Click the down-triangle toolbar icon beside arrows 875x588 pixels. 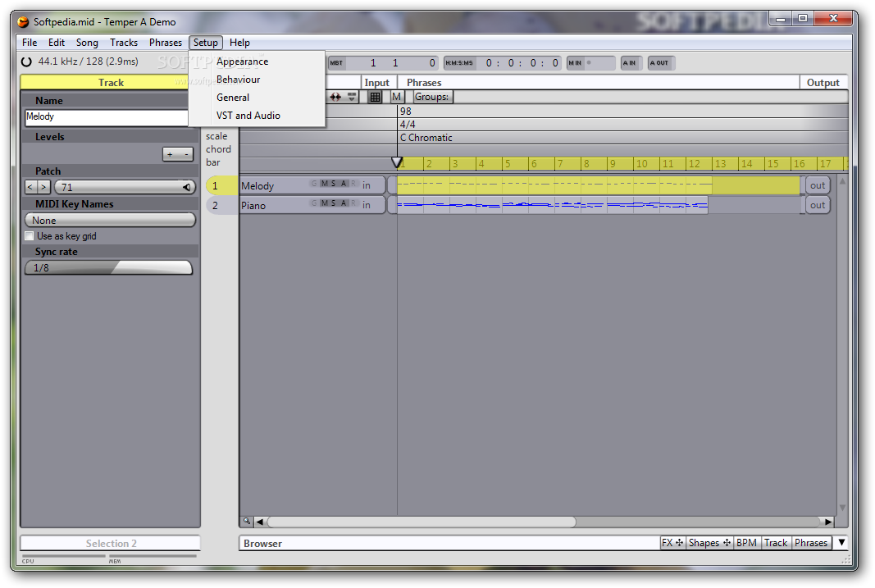click(352, 97)
